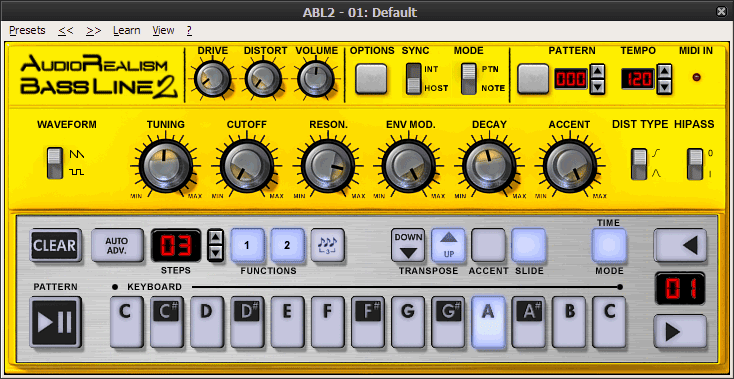Click the DECAY knob
This screenshot has height=379, width=734.
pos(489,165)
